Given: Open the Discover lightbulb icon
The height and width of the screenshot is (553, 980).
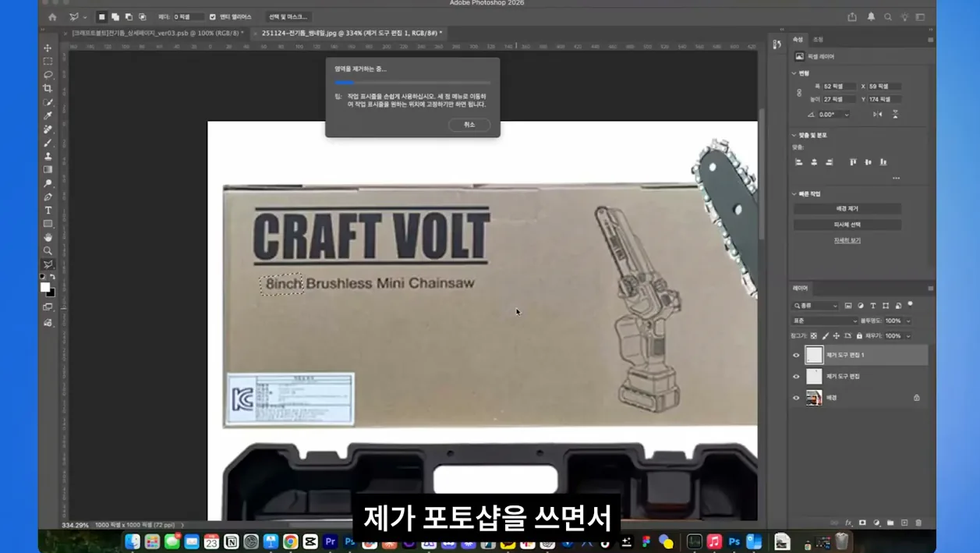Looking at the screenshot, I should tap(904, 16).
